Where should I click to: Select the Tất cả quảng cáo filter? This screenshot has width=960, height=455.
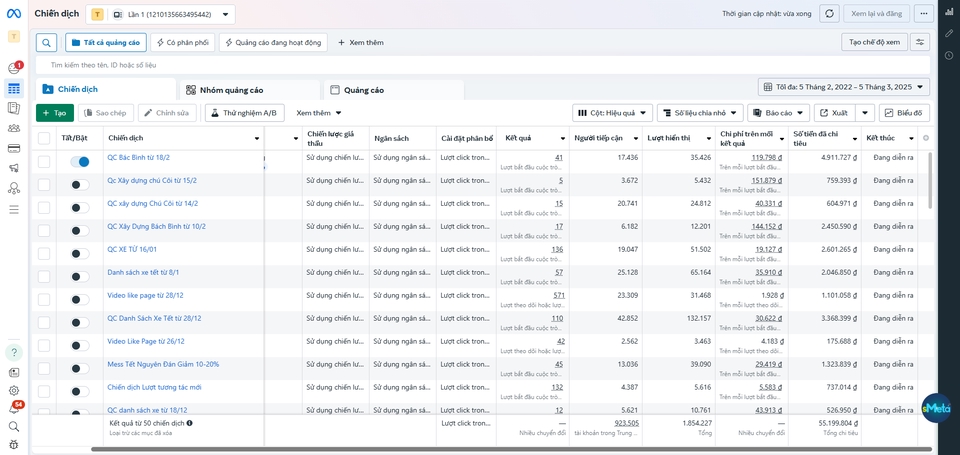click(106, 42)
